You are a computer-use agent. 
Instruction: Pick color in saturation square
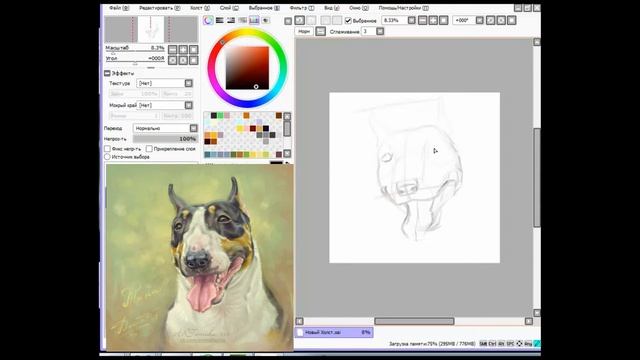[x=247, y=68]
